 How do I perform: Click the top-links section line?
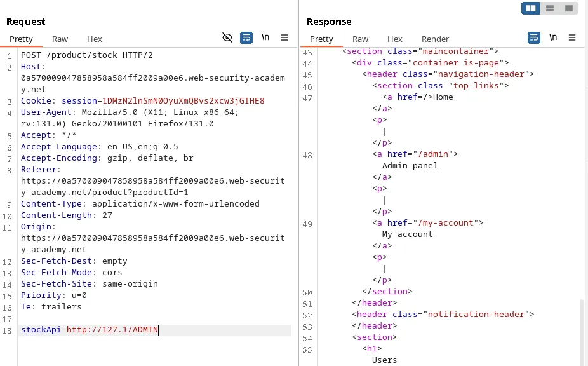click(x=441, y=86)
